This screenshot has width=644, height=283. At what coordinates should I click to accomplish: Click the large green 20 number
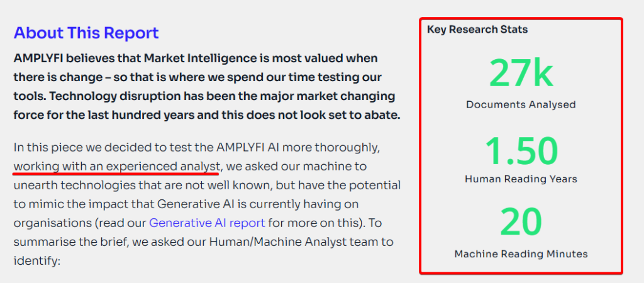(x=521, y=222)
